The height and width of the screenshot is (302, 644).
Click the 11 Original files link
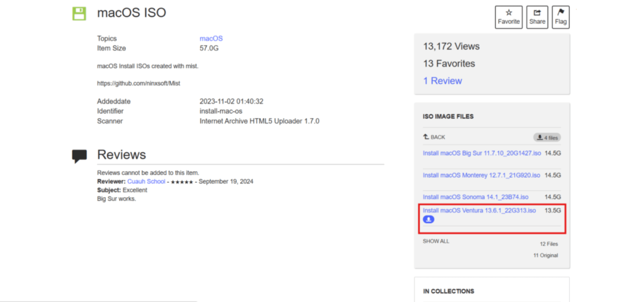545,255
